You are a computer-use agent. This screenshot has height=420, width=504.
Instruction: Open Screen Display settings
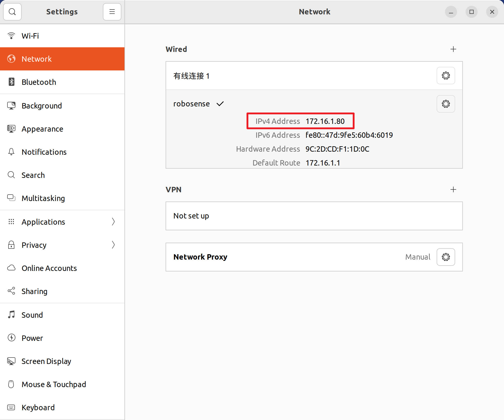coord(46,361)
